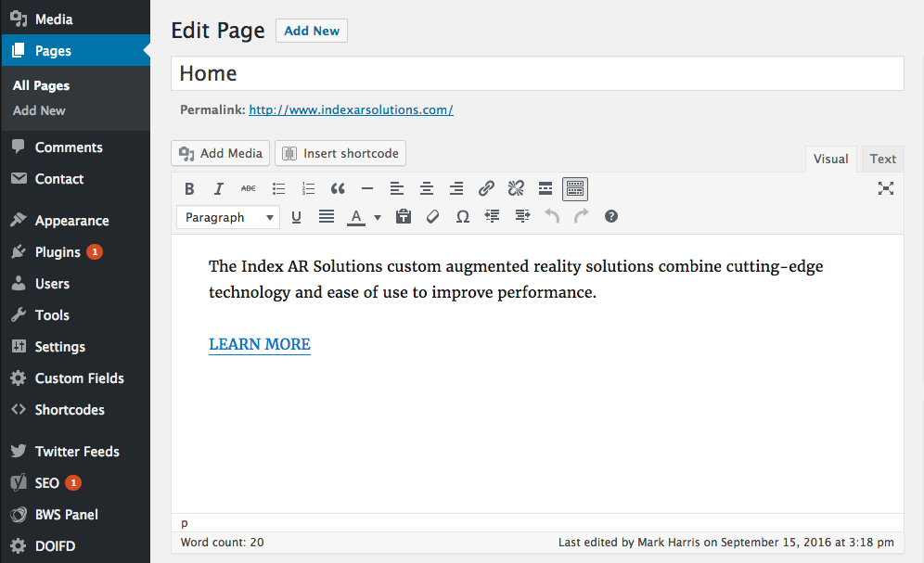
Task: Open the Custom Fields menu
Action: click(75, 378)
